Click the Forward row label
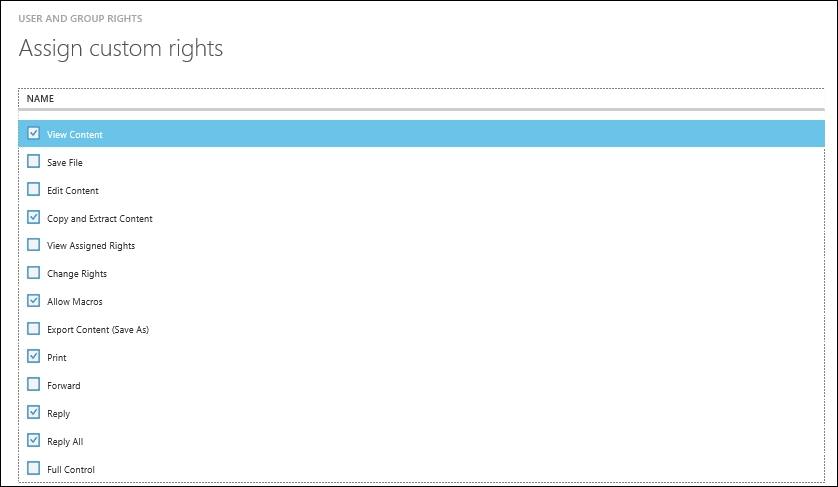The width and height of the screenshot is (838, 487). pyautogui.click(x=64, y=385)
